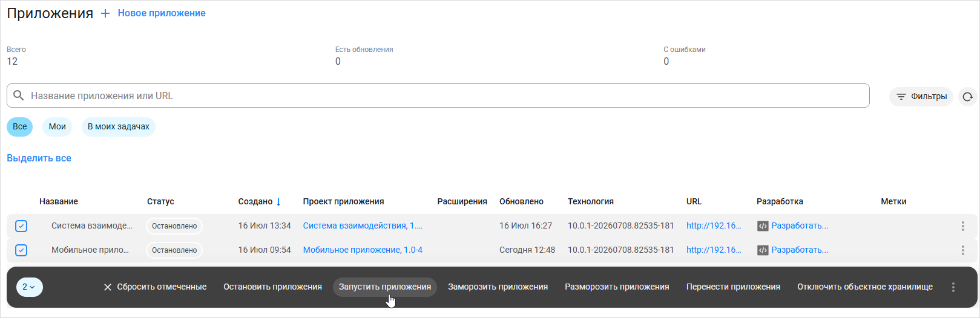Viewport: 980px width, 318px height.
Task: Click the Технология column header
Action: pyautogui.click(x=591, y=201)
